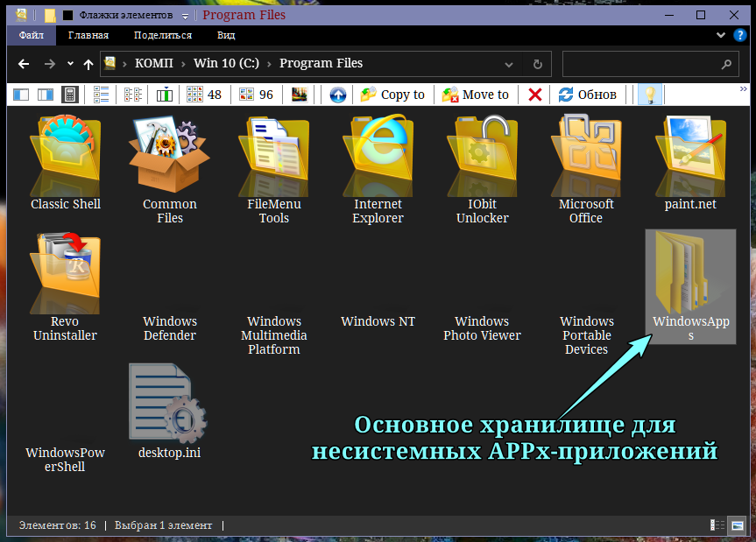Click Program Files breadcrumb segment

(321, 63)
